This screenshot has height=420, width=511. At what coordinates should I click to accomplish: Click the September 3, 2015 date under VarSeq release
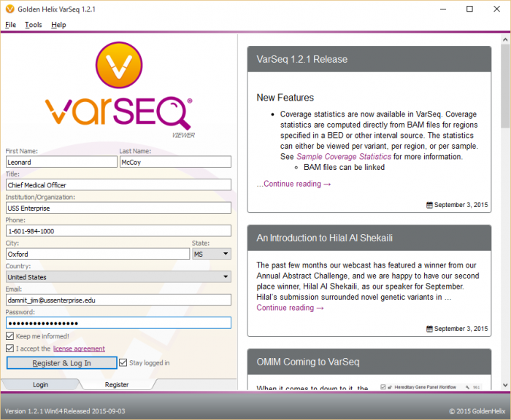click(461, 205)
